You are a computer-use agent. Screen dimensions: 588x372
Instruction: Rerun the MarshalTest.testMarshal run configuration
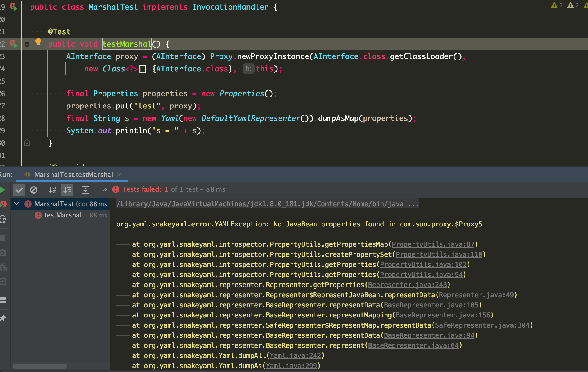pos(3,190)
